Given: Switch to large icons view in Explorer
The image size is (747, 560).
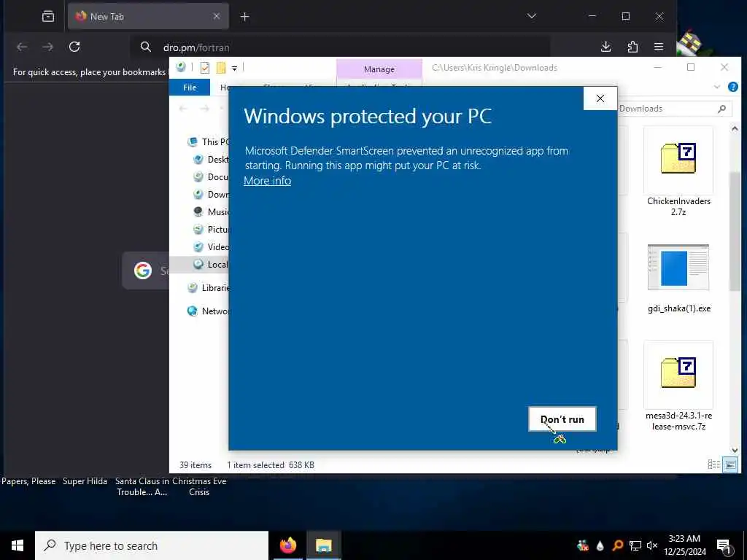Looking at the screenshot, I should (730, 464).
